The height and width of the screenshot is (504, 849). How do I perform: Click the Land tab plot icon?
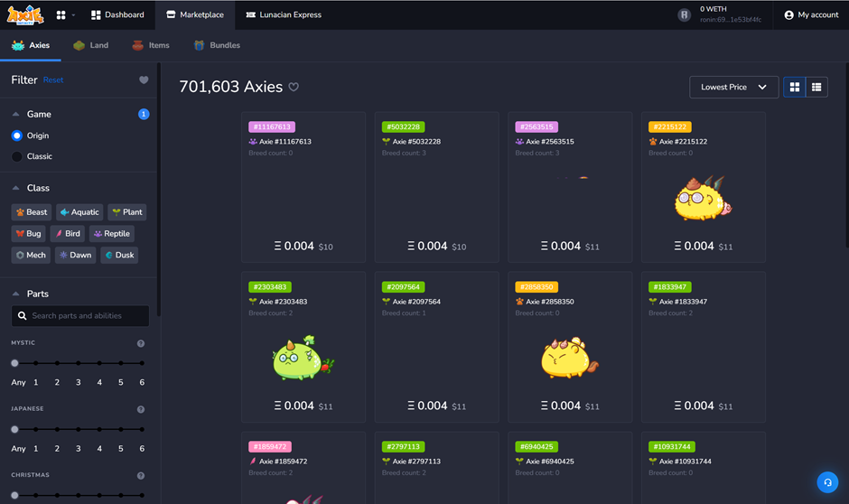pos(79,45)
